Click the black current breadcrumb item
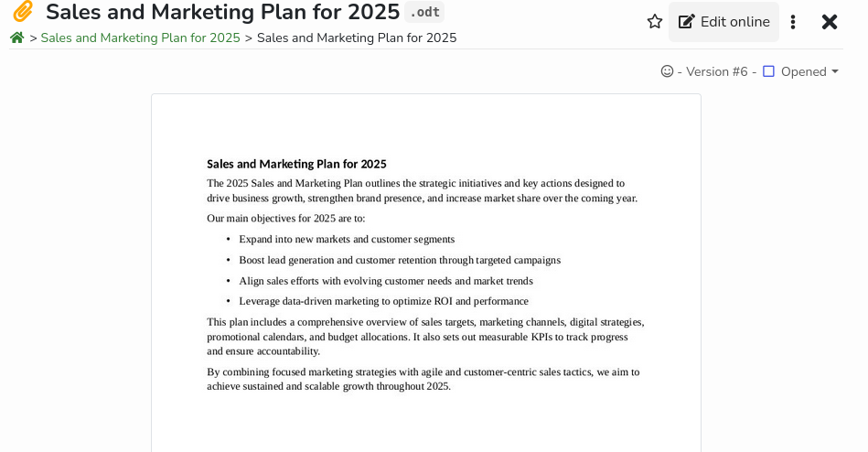 (357, 38)
